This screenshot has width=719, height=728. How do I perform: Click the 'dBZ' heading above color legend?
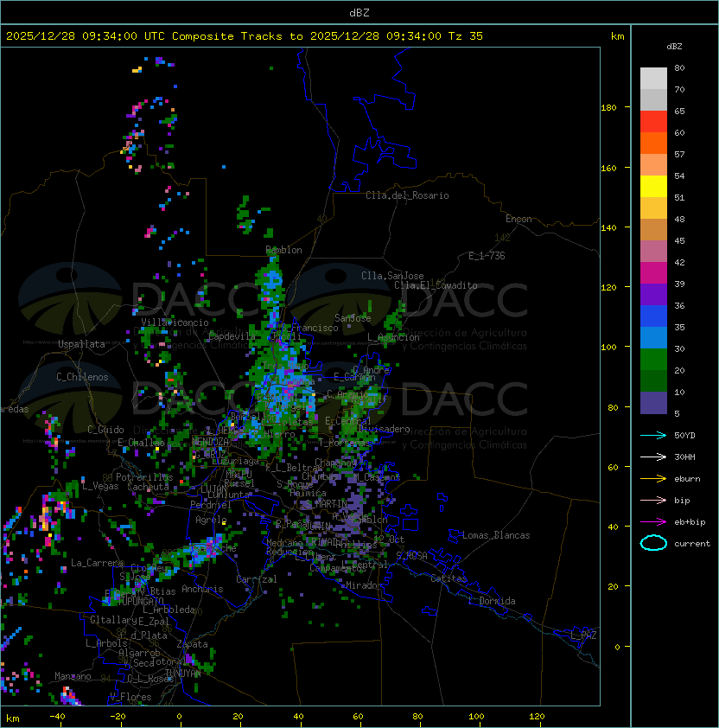click(674, 47)
